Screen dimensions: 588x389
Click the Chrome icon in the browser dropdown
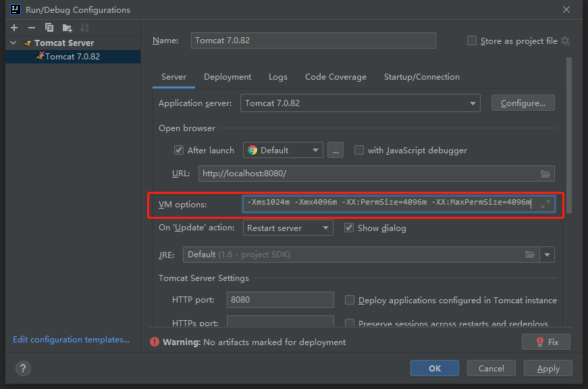point(252,150)
